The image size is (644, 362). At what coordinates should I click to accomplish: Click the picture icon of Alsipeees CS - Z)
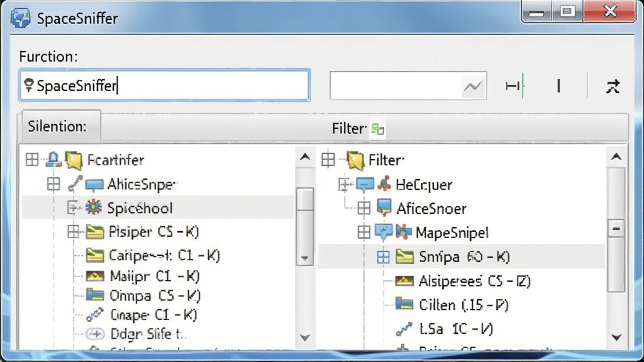point(404,281)
